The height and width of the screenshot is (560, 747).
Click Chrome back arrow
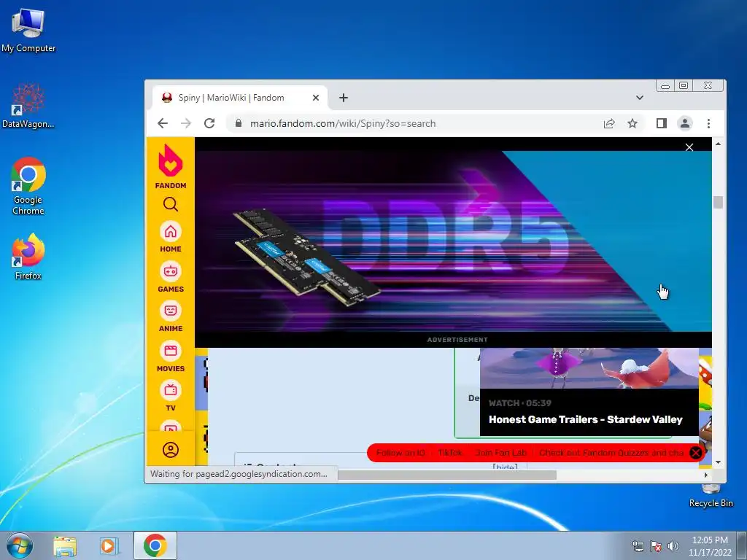pyautogui.click(x=163, y=123)
